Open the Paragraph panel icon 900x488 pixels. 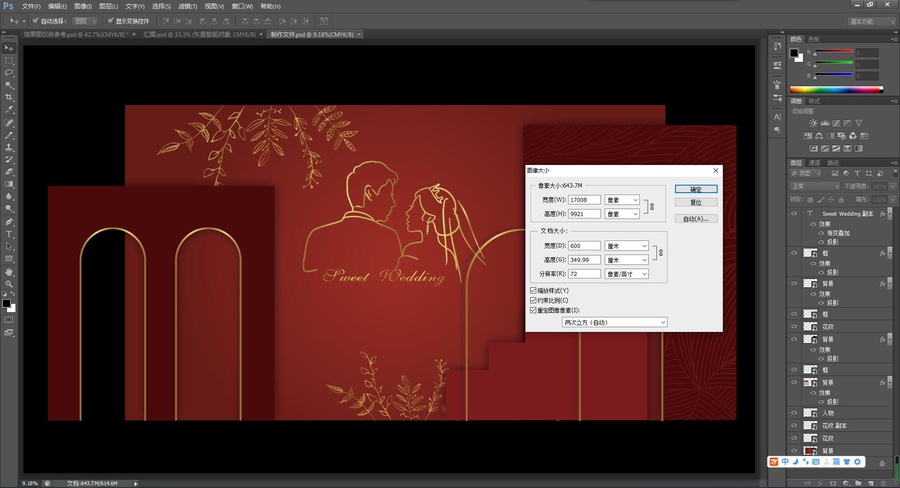(777, 130)
